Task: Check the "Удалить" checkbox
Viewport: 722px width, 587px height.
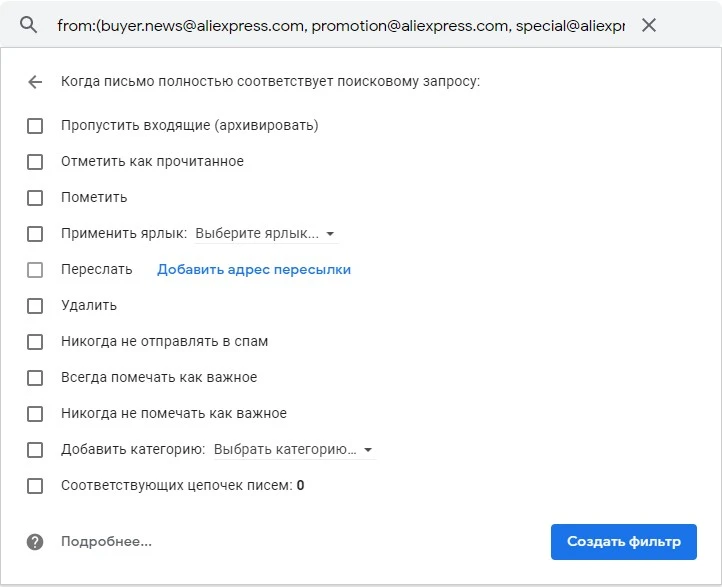Action: click(35, 306)
